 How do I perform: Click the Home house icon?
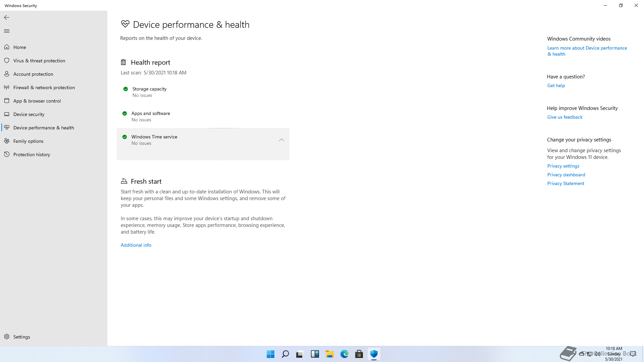point(7,47)
